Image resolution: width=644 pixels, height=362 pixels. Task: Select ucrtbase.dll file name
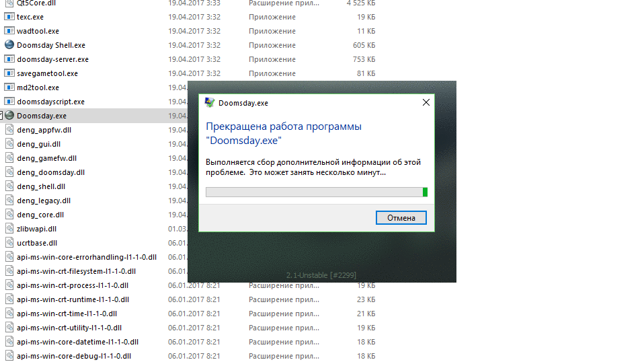(x=37, y=243)
